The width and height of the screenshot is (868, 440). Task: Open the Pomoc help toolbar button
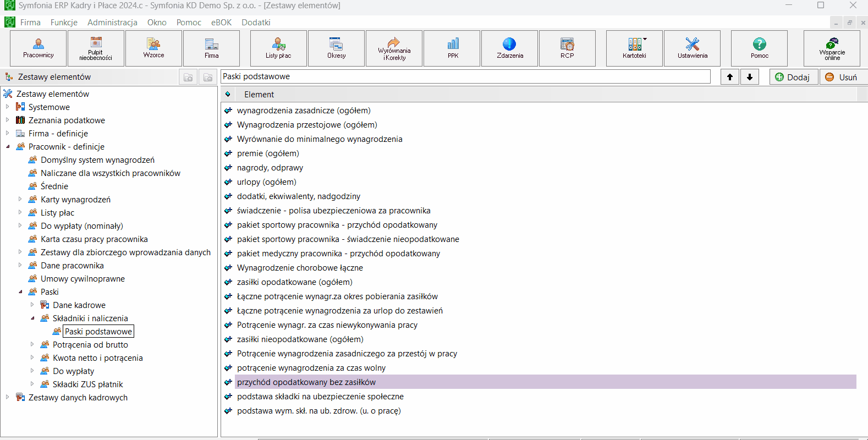click(x=759, y=48)
